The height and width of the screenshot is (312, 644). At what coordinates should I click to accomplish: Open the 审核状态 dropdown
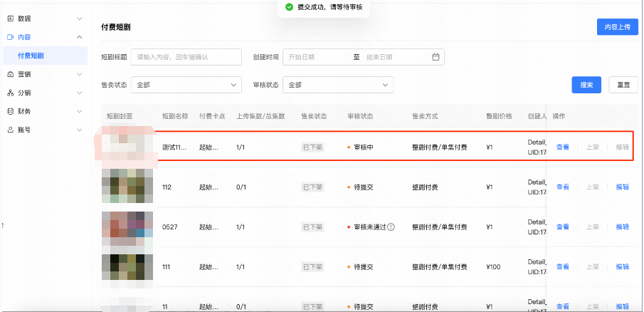tap(338, 85)
